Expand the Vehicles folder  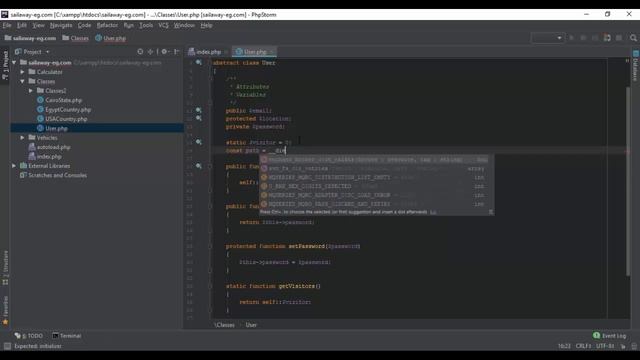[x=22, y=138]
